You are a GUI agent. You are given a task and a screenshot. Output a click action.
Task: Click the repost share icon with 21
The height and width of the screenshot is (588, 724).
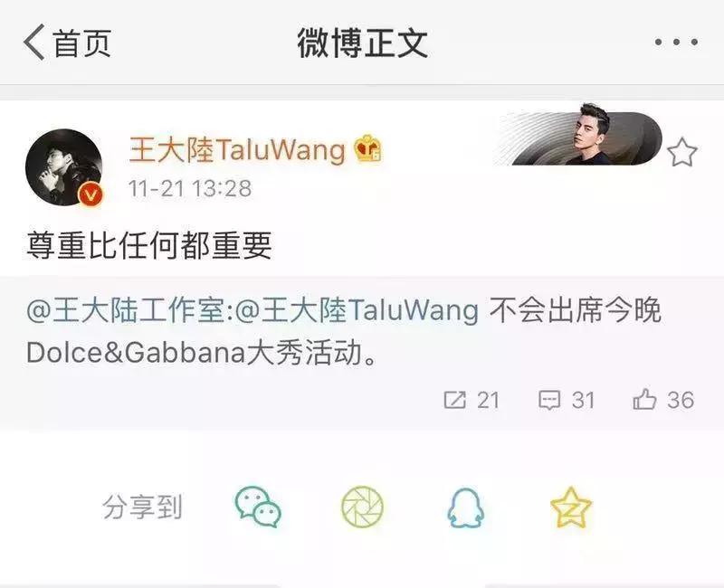(x=455, y=400)
